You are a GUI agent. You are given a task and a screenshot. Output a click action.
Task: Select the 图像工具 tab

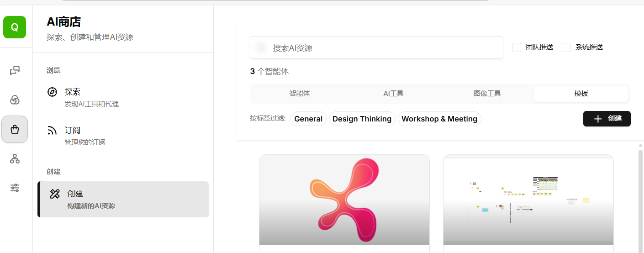tap(487, 94)
